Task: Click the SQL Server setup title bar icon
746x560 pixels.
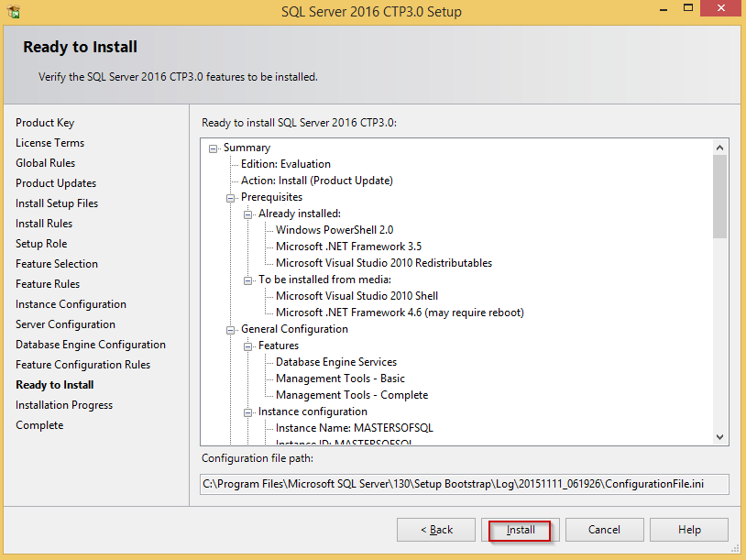Action: [x=14, y=11]
